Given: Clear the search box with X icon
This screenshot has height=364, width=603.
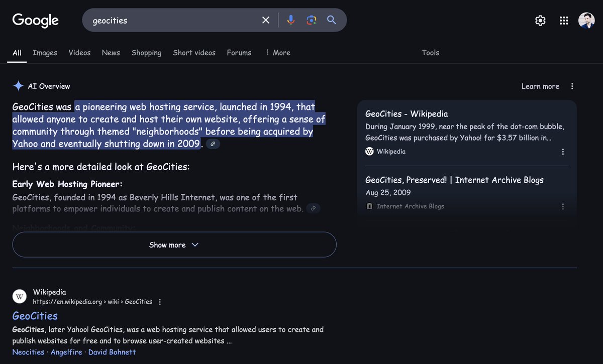Looking at the screenshot, I should click(266, 20).
